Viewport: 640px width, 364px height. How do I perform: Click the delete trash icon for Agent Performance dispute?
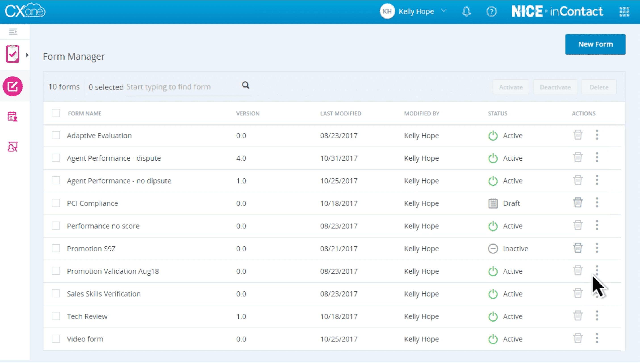click(577, 158)
